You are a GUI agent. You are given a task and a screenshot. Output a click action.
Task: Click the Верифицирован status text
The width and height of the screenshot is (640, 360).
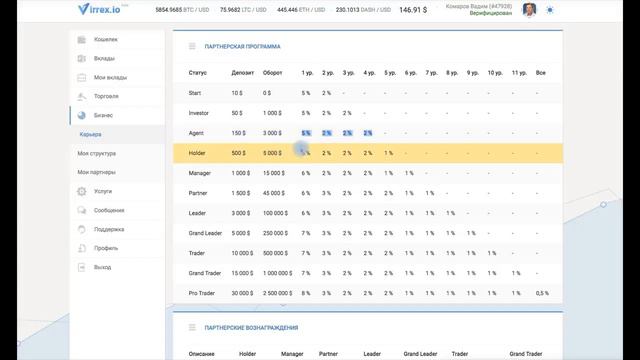coord(491,13)
